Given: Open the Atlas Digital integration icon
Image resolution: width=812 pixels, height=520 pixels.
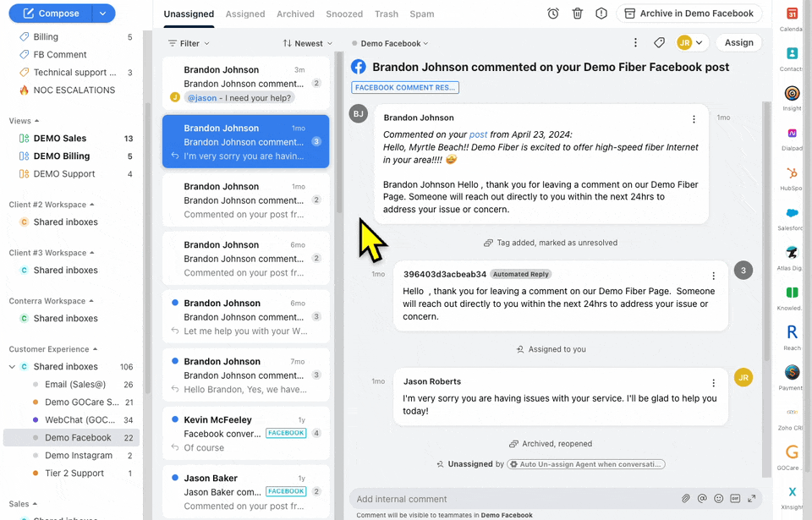Looking at the screenshot, I should click(792, 253).
